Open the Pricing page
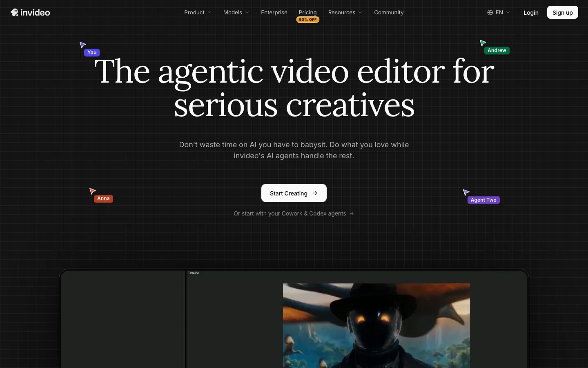Image resolution: width=588 pixels, height=368 pixels. [x=307, y=12]
